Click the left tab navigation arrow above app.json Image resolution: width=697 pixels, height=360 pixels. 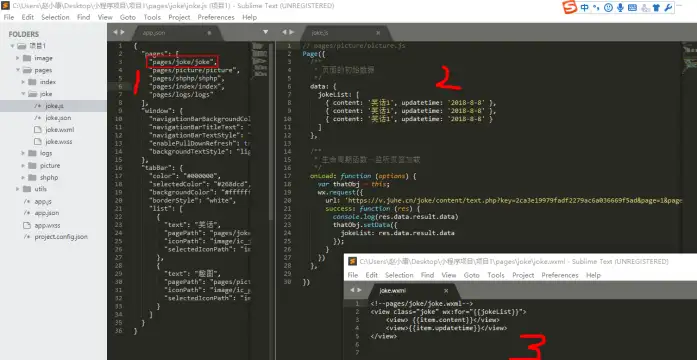click(115, 32)
